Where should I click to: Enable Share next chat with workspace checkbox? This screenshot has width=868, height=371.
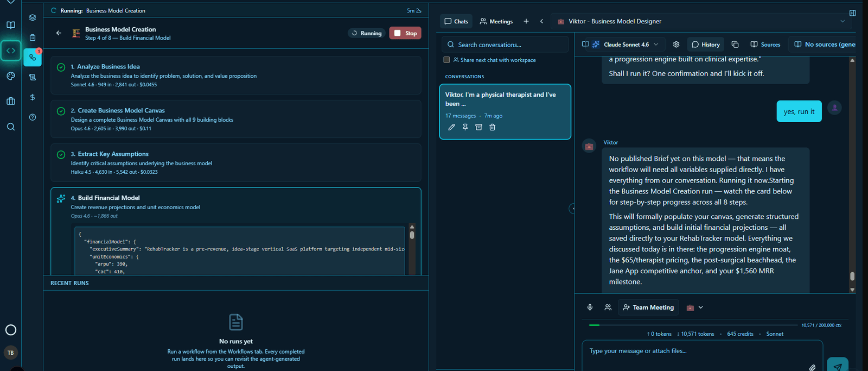coord(446,60)
